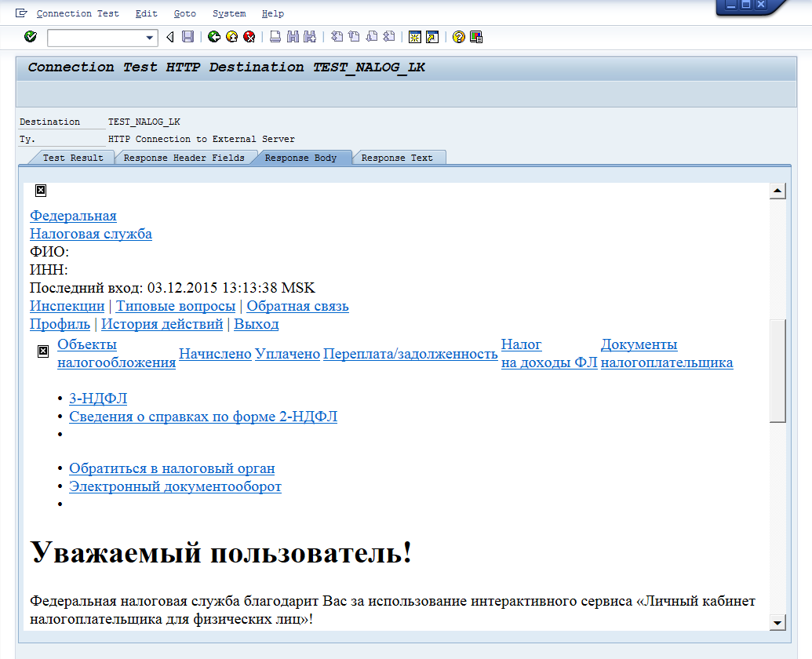Expand the command field dropdown arrow
Image resolution: width=812 pixels, height=659 pixels.
(151, 38)
